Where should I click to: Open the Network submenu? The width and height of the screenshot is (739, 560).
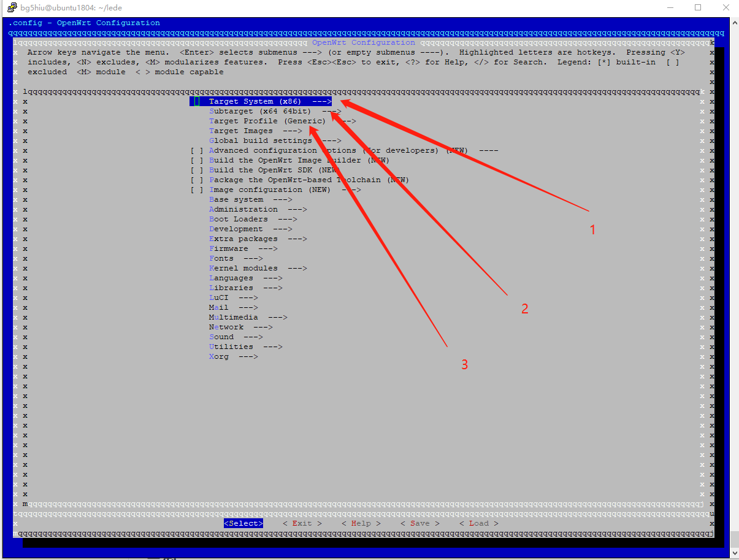coord(241,328)
